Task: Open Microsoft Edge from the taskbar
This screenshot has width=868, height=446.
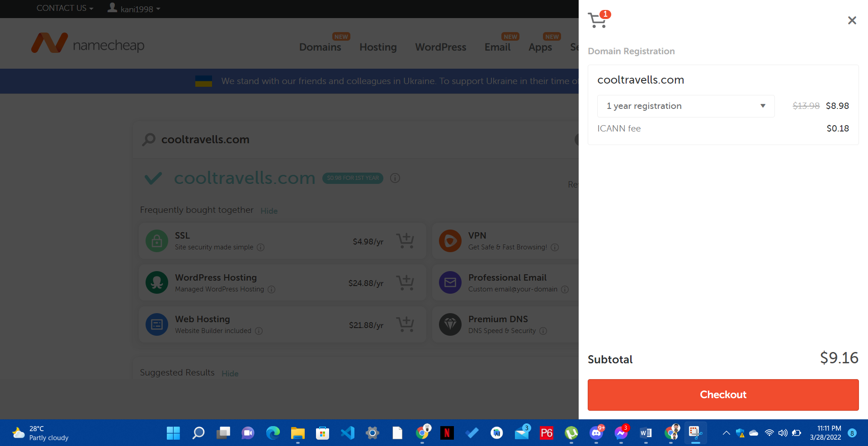Action: 273,433
